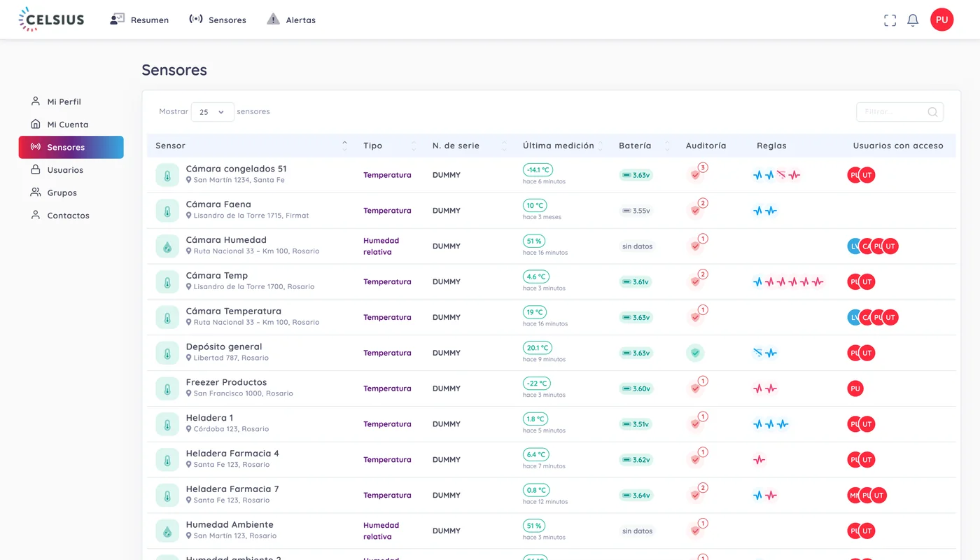Open the notifications bell icon
This screenshot has width=980, height=560.
[913, 20]
